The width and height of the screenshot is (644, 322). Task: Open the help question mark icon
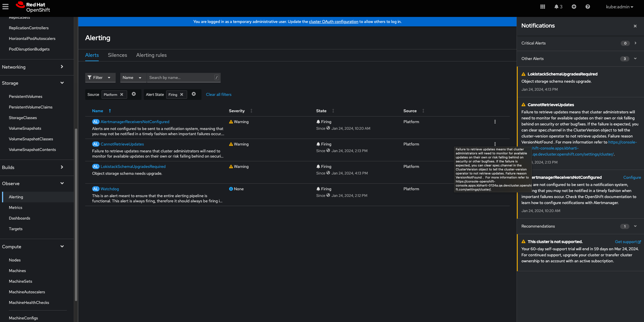[587, 7]
